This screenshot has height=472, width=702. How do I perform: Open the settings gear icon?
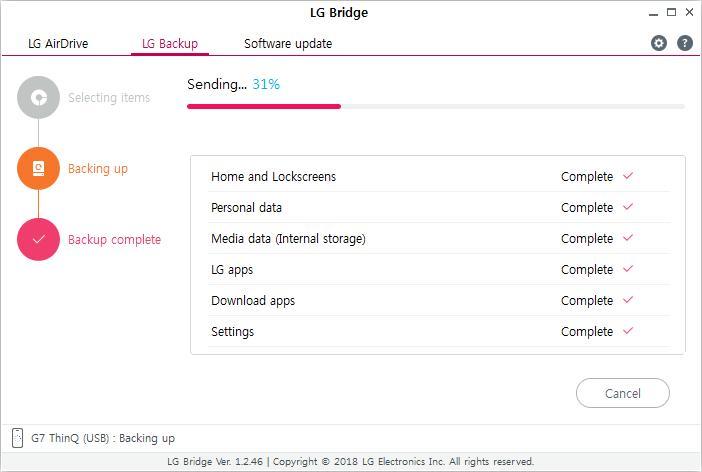point(659,43)
